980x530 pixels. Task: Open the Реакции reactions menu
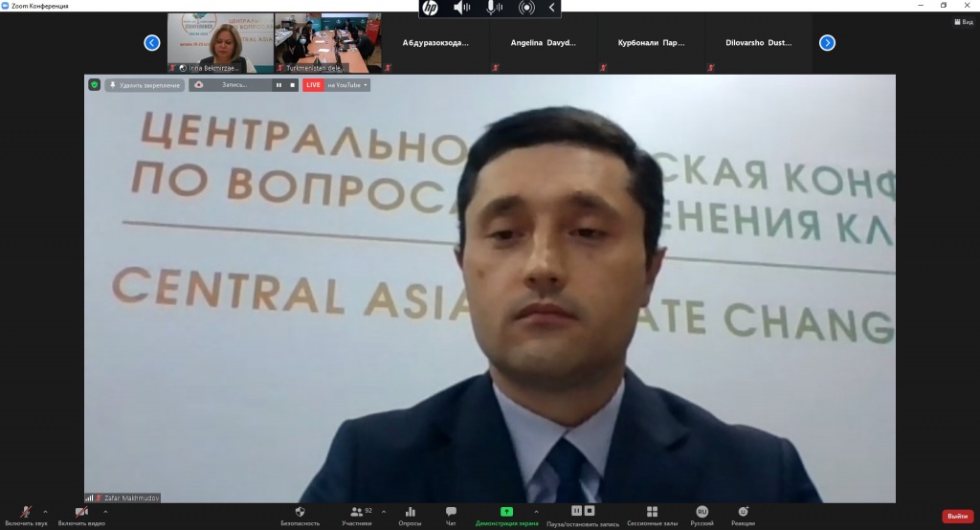(x=743, y=513)
